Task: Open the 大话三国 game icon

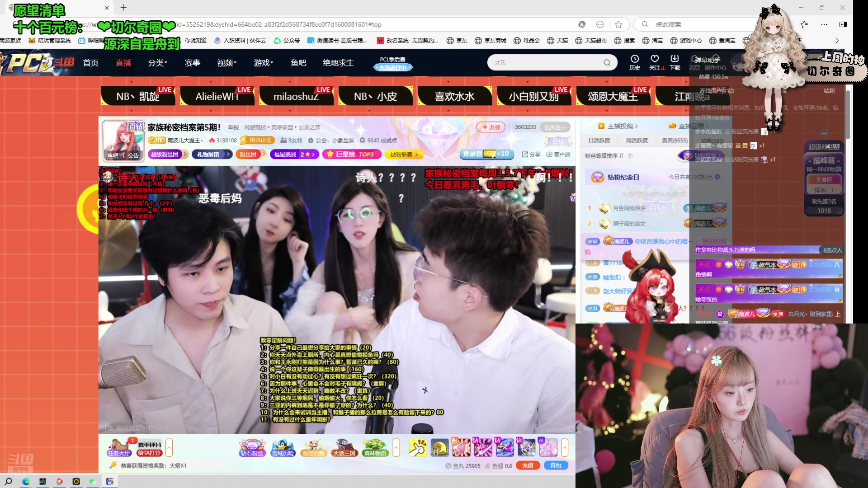Action: tap(344, 447)
